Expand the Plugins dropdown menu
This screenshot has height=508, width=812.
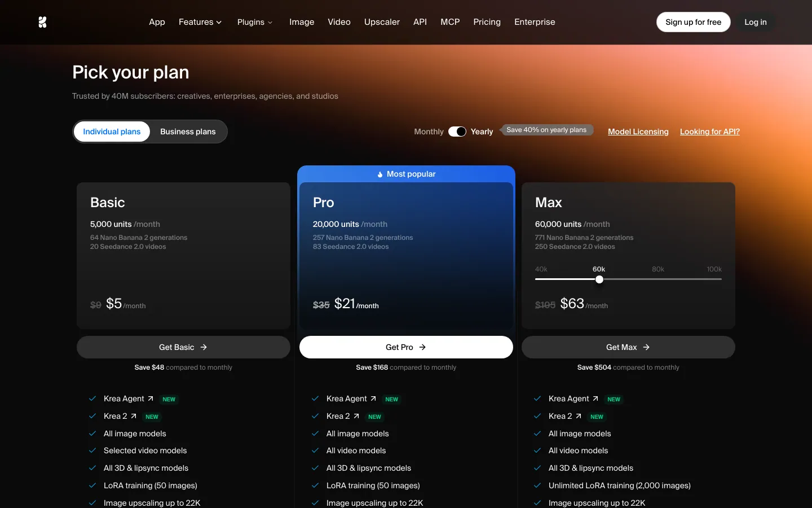click(255, 22)
